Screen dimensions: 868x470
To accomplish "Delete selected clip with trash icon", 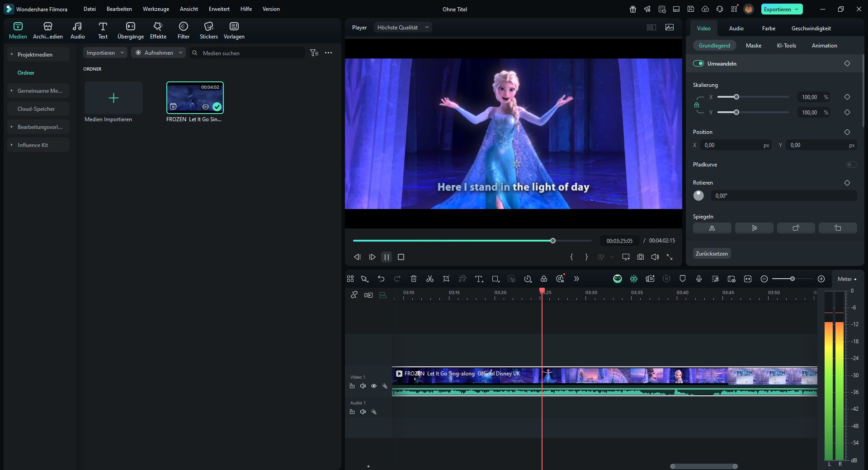I will point(414,279).
